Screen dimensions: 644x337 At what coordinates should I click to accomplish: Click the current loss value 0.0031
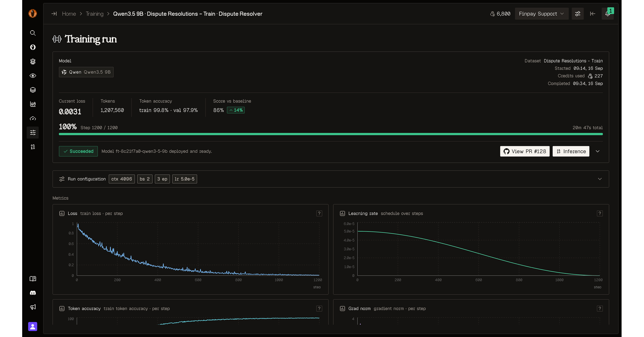(70, 112)
